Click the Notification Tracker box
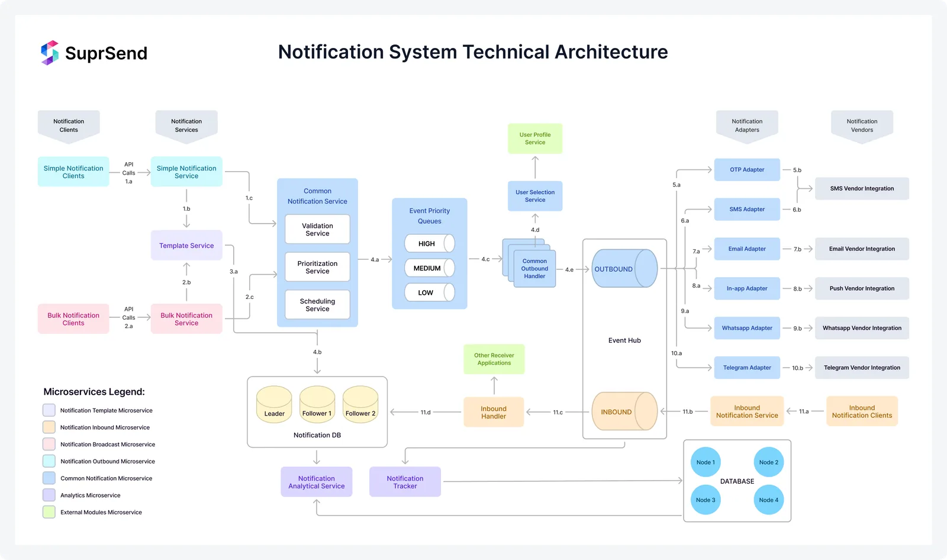 coord(405,482)
